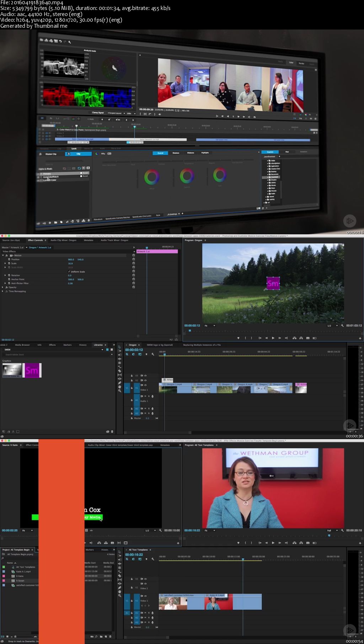Select the Track Select Forward tool by Oregon timeline
This screenshot has height=644, width=364.
click(x=119, y=351)
